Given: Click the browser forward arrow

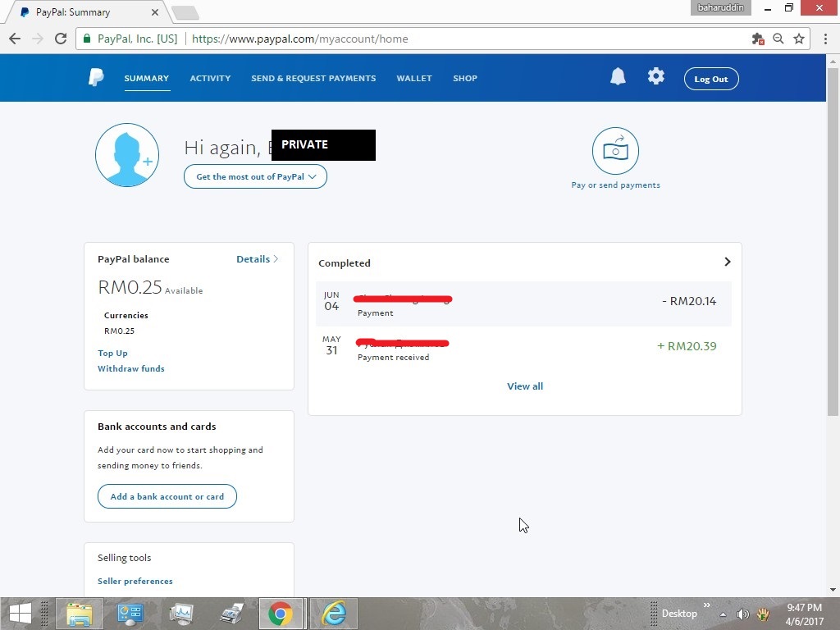Looking at the screenshot, I should coord(38,39).
